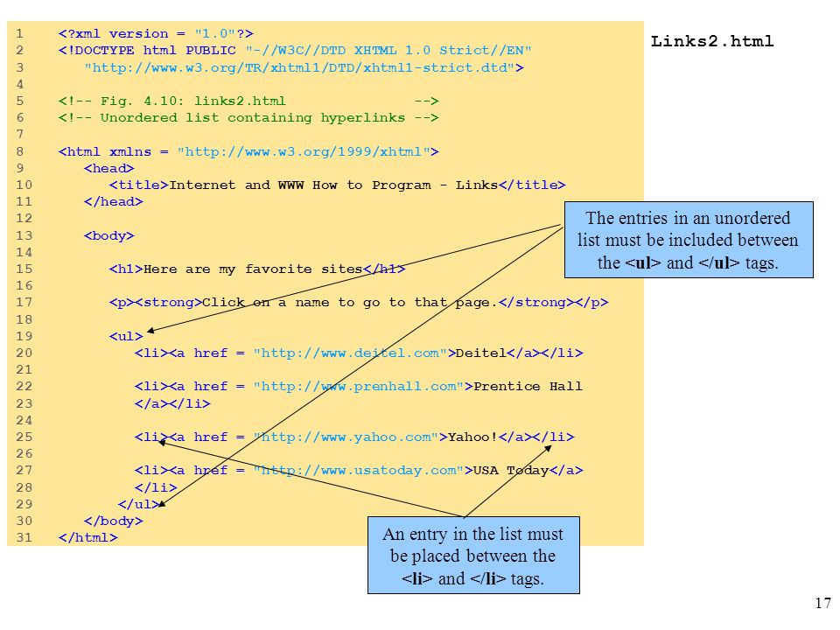This screenshot has height=630, width=840.
Task: Select the h1 'Here are my favorite sites' line
Action: pos(257,269)
